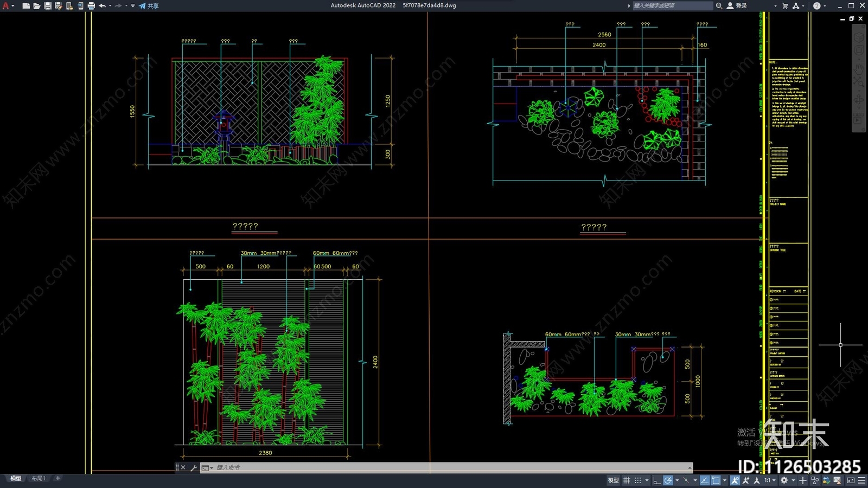Toggle snap mode dots
This screenshot has width=868, height=488.
pos(638,480)
